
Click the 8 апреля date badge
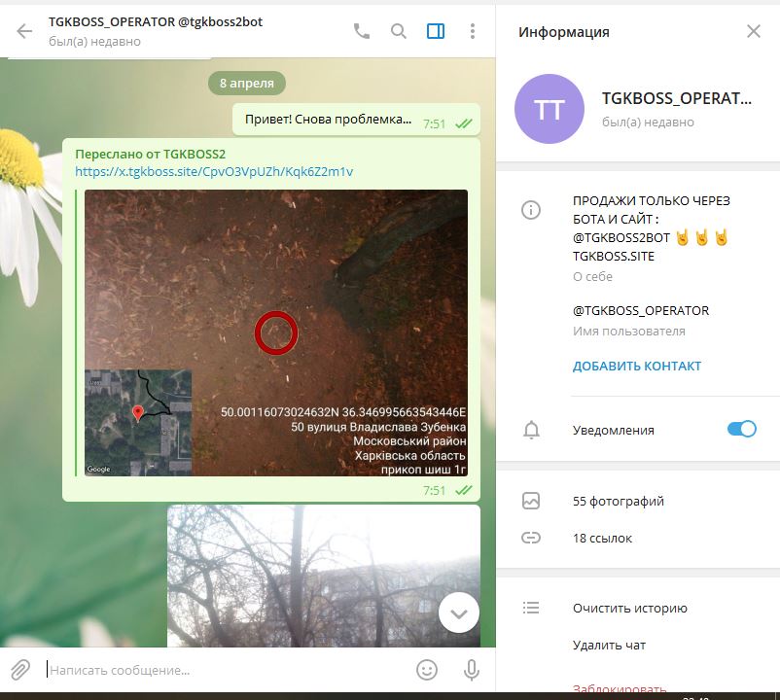(247, 83)
